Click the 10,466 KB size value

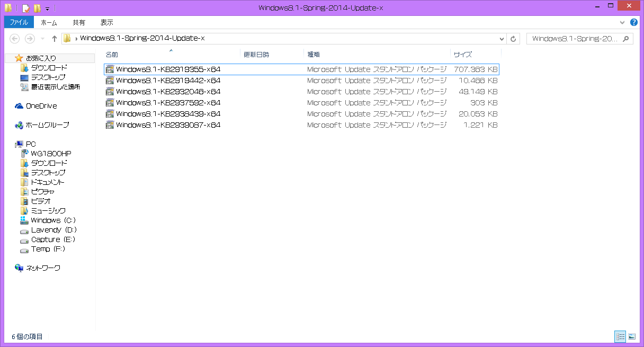[478, 81]
